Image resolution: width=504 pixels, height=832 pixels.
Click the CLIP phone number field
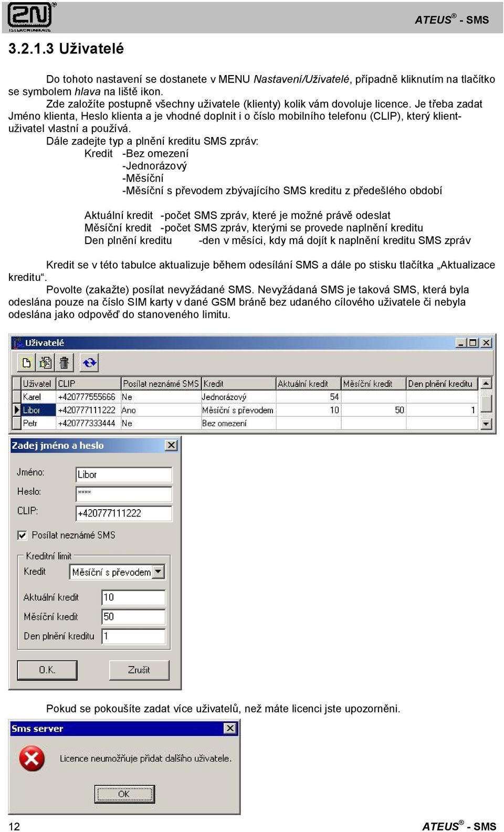124,513
